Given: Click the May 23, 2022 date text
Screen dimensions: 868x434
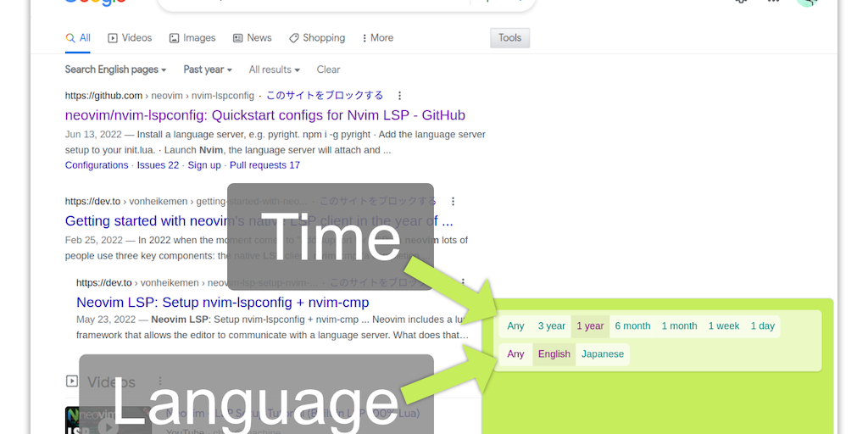Looking at the screenshot, I should pos(106,320).
